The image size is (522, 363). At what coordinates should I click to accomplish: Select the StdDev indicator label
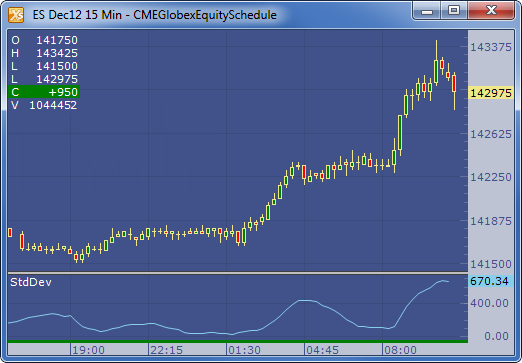(31, 282)
